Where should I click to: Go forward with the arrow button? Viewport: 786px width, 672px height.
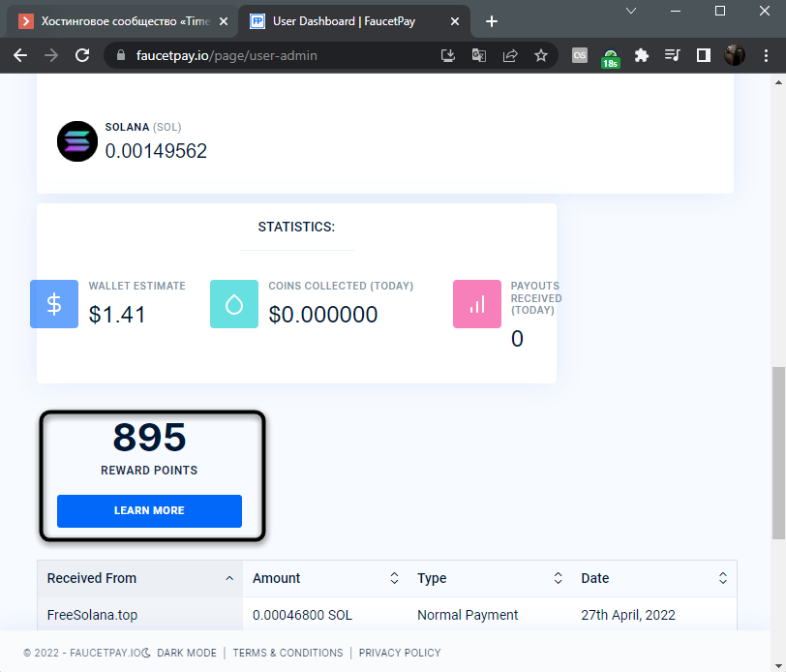(x=51, y=55)
